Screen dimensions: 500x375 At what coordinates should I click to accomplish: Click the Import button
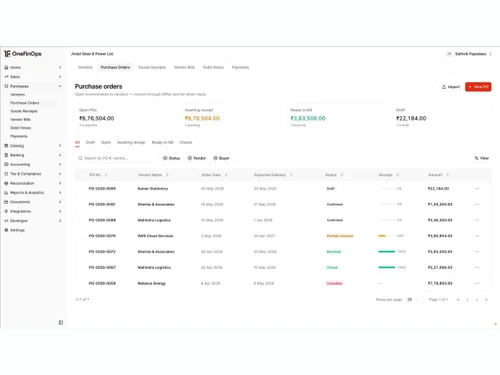[x=451, y=87]
